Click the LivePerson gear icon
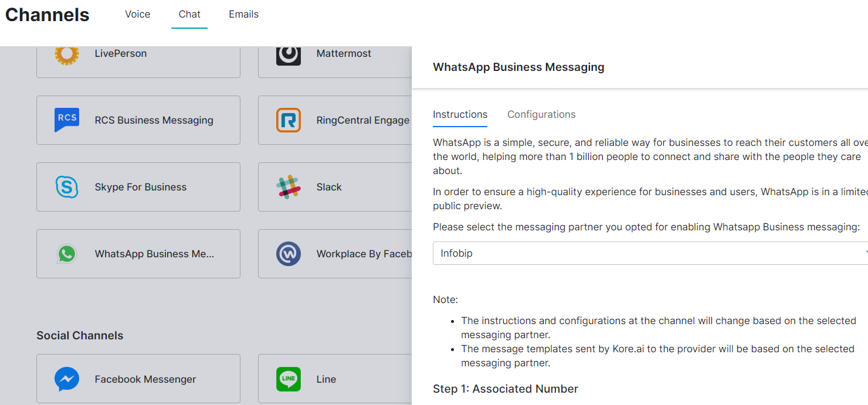The image size is (868, 405). tap(67, 54)
